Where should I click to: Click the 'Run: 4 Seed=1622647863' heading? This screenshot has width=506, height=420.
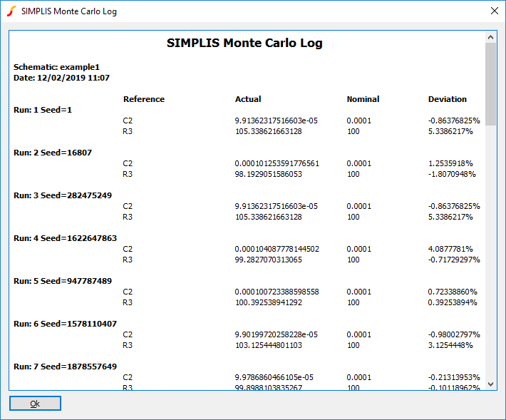tap(65, 238)
